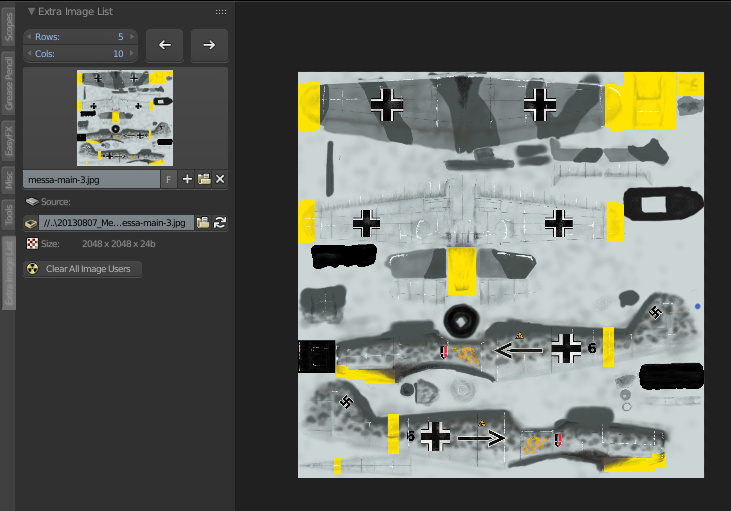Click the 2048 x 2048 x 24b size text
The width and height of the screenshot is (731, 511).
(118, 244)
